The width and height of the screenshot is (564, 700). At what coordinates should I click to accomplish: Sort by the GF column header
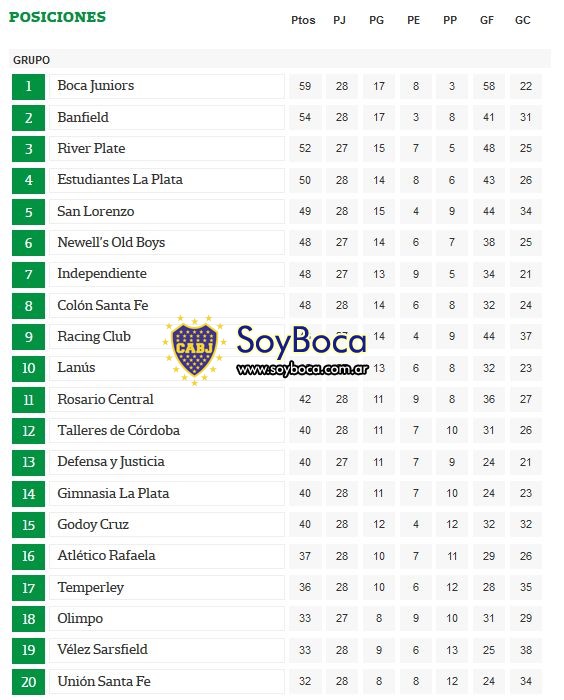(x=487, y=20)
